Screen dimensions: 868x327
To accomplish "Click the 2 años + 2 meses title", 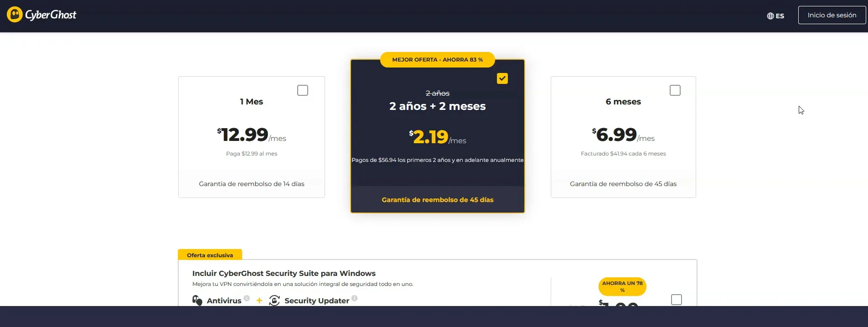I will pyautogui.click(x=438, y=106).
